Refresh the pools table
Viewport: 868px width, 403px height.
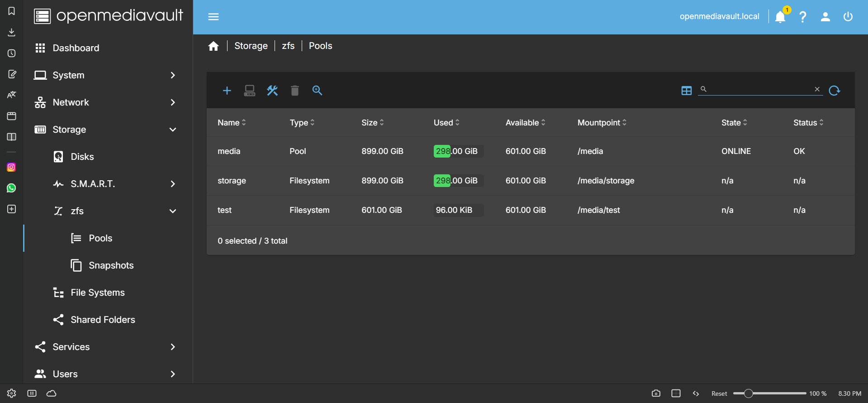[835, 91]
